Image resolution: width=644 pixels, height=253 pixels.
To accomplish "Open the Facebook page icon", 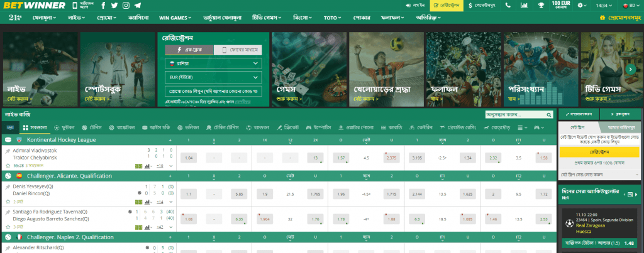I will pos(103,5).
